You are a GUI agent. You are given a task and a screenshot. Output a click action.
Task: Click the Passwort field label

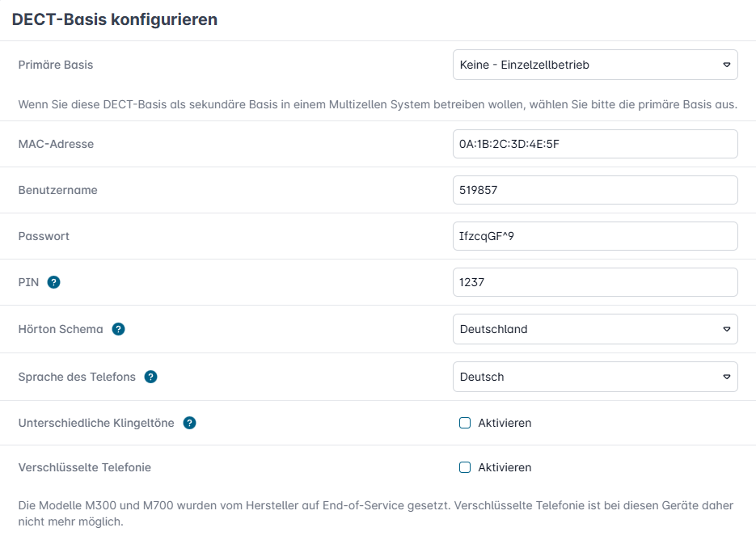pos(44,236)
